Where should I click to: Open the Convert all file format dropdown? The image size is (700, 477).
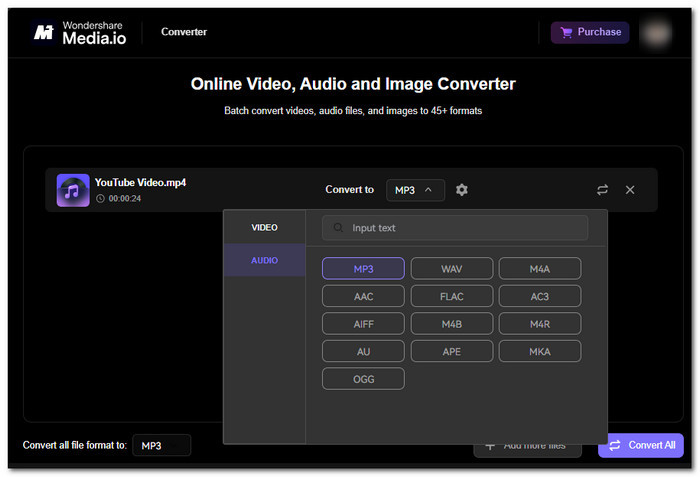point(161,446)
